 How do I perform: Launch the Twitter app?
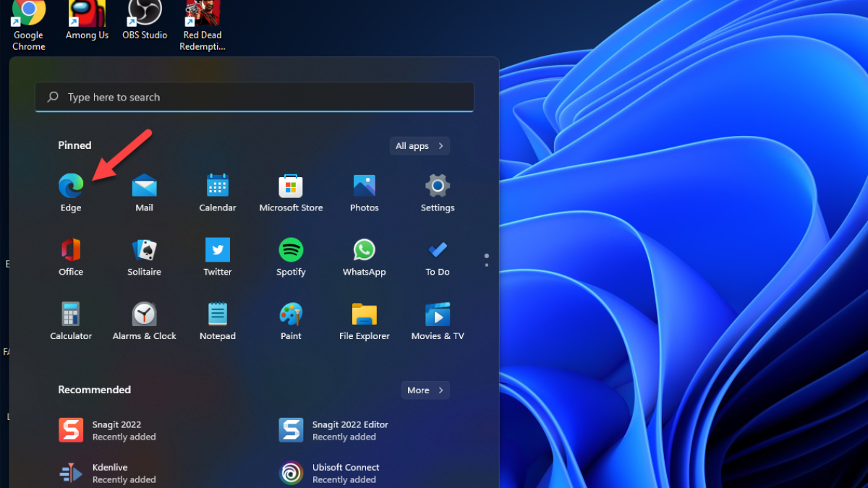pyautogui.click(x=218, y=257)
